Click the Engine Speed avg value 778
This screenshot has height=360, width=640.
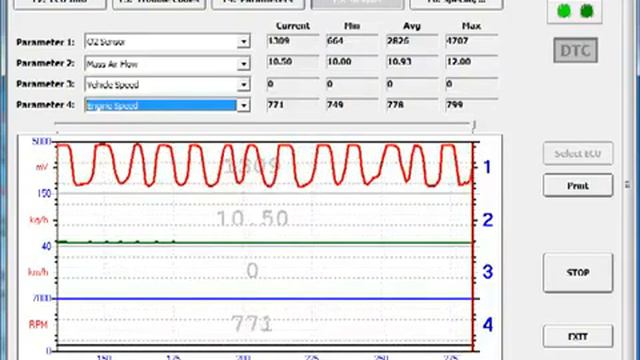(x=411, y=105)
